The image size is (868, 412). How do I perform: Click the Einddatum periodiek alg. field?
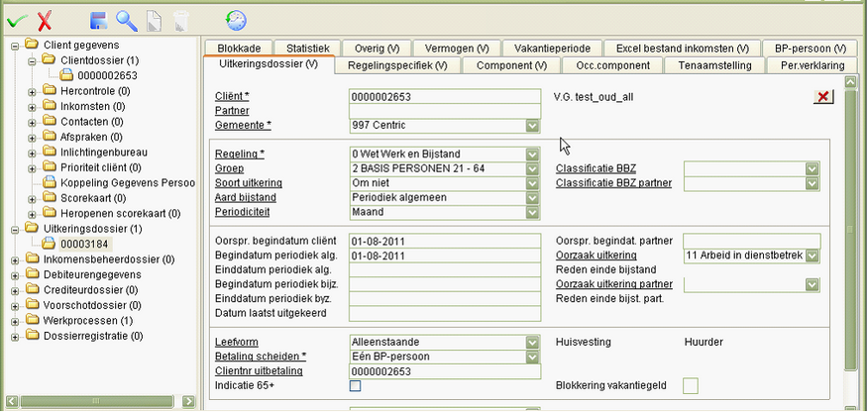tap(445, 270)
